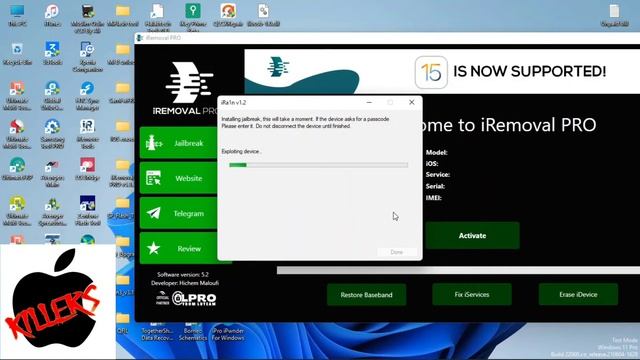
Task: Open the document icon at the top-right desktop corner
Action: pos(614,16)
